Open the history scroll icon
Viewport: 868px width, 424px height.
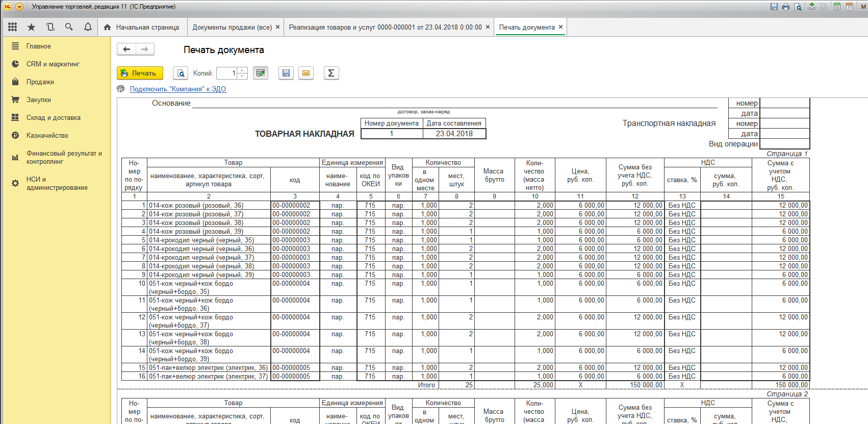click(x=50, y=27)
